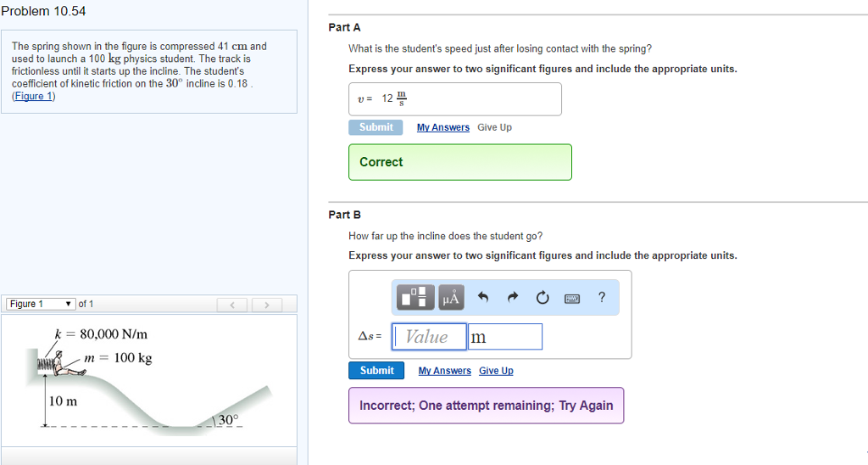Viewport: 868px width, 465px height.
Task: Click the green Correct feedback box
Action: point(460,162)
